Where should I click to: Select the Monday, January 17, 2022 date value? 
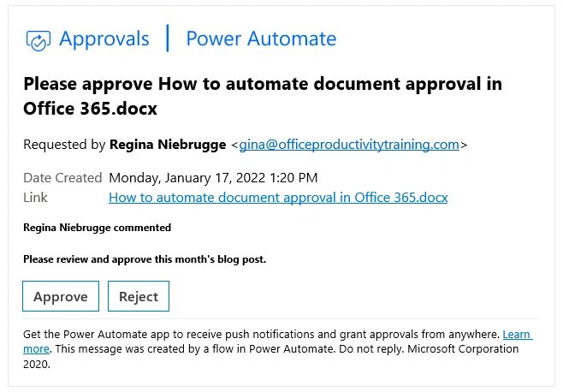(x=213, y=178)
